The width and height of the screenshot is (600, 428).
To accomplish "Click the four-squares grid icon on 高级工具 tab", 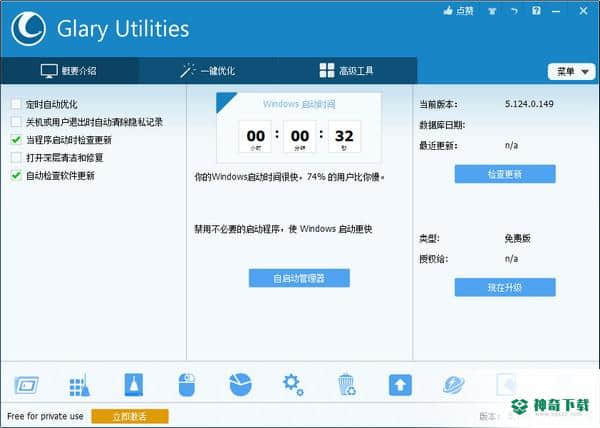I will (x=327, y=71).
